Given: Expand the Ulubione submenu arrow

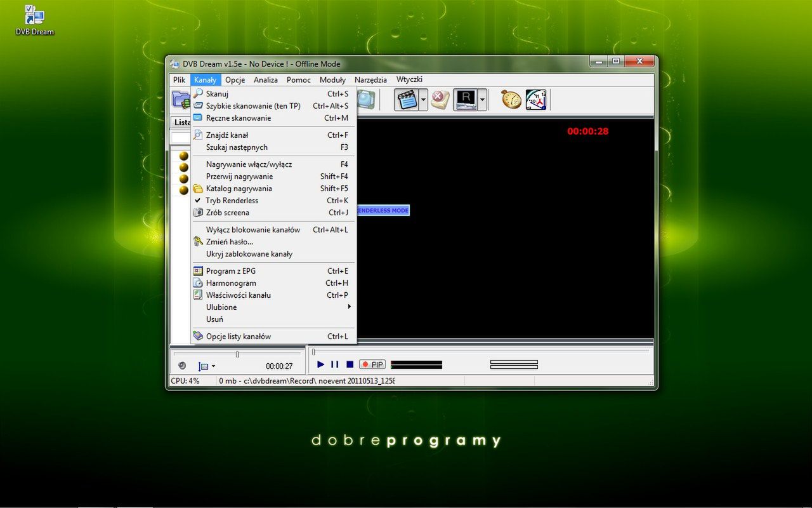Looking at the screenshot, I should click(x=349, y=307).
